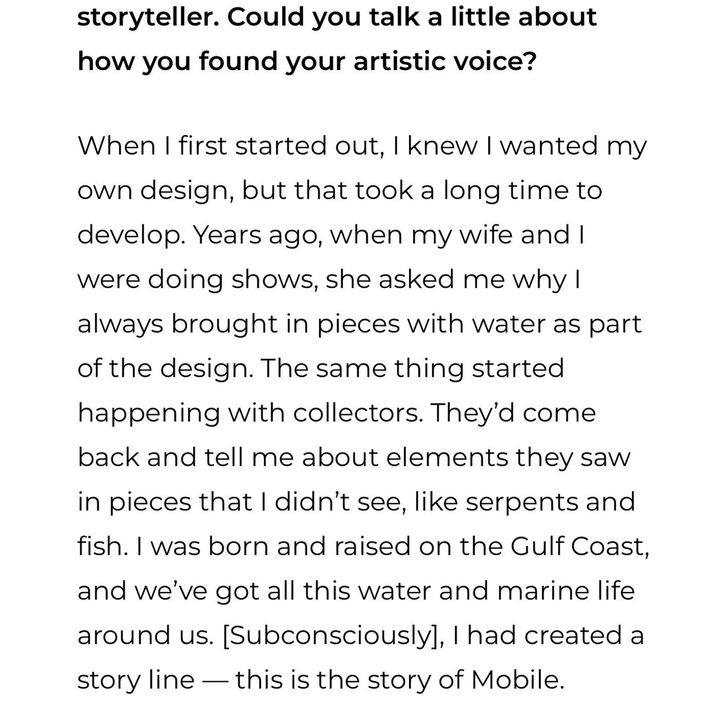Click the word 'Mobile.' at paragraph end
Image resolution: width=728 pixels, height=728 pixels.
(517, 680)
